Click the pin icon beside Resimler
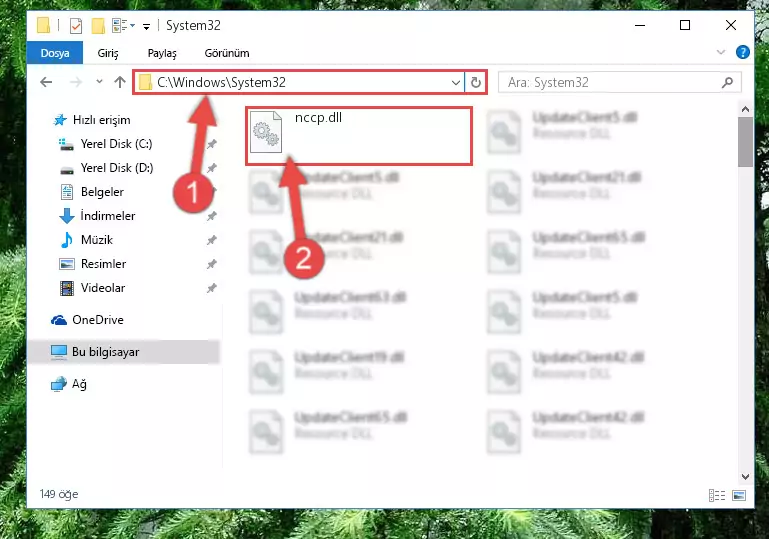The image size is (769, 539). coord(211,264)
